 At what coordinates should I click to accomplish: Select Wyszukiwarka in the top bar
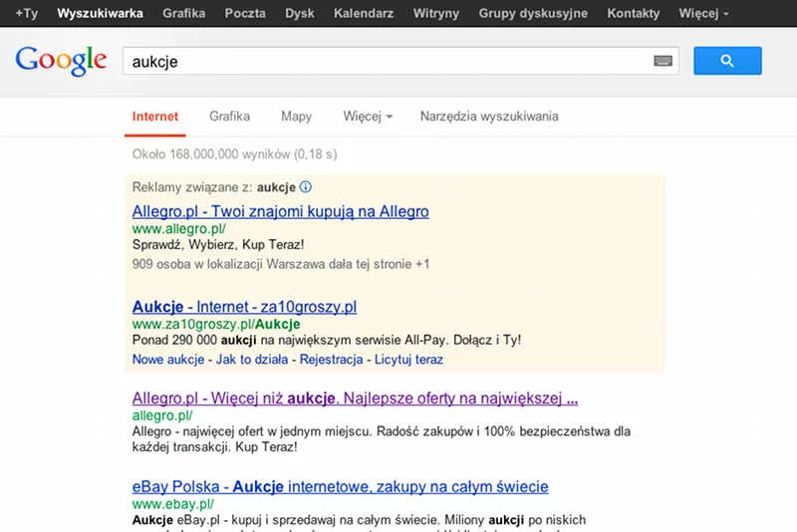(101, 13)
